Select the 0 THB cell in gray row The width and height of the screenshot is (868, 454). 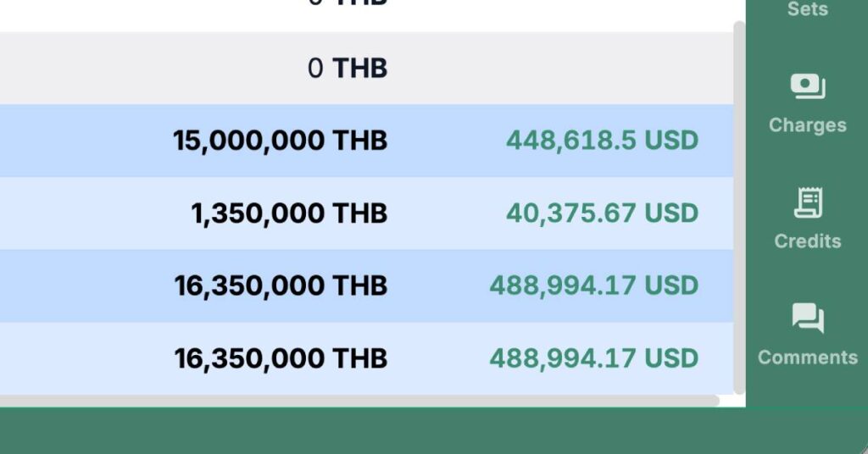(x=347, y=68)
